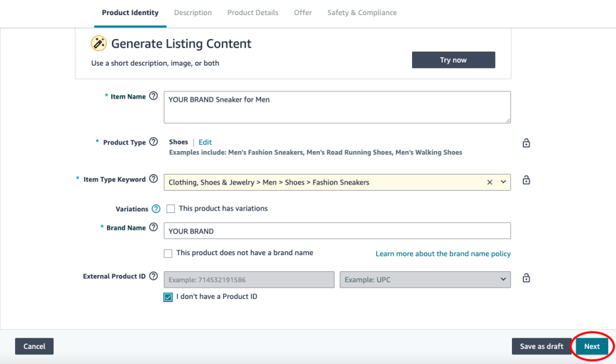Enable 'This product has variations' checkbox
The image size is (616, 364).
click(x=171, y=209)
